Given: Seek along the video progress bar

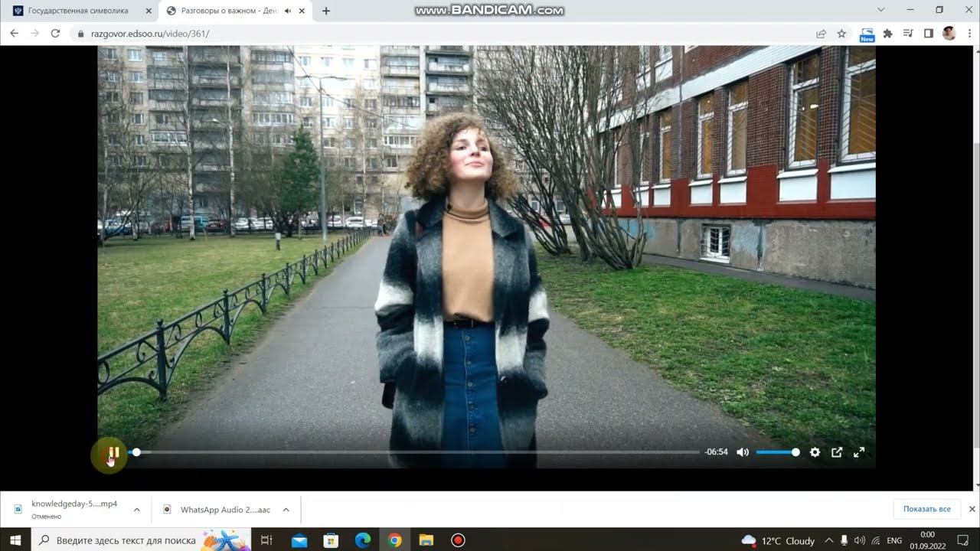Looking at the screenshot, I should 414,452.
